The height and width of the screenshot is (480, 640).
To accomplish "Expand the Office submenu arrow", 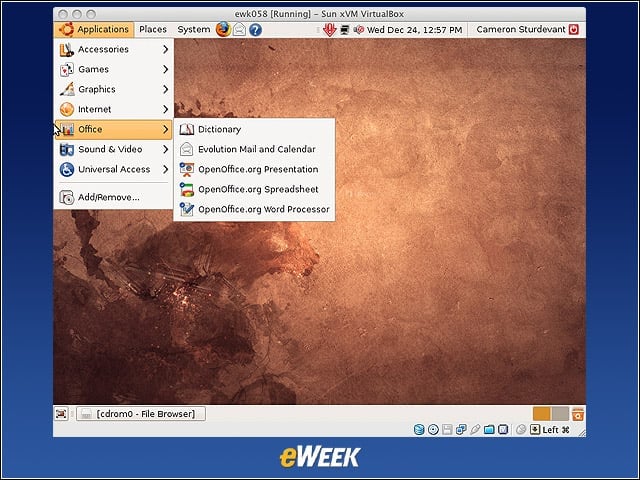I will click(165, 129).
